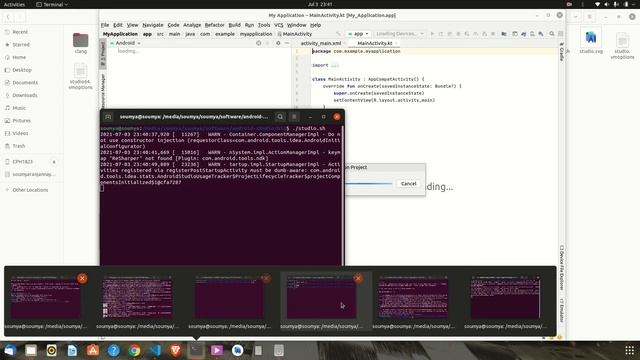Open Home in Files sidebar
This screenshot has height=360, width=640.
[x=19, y=57]
